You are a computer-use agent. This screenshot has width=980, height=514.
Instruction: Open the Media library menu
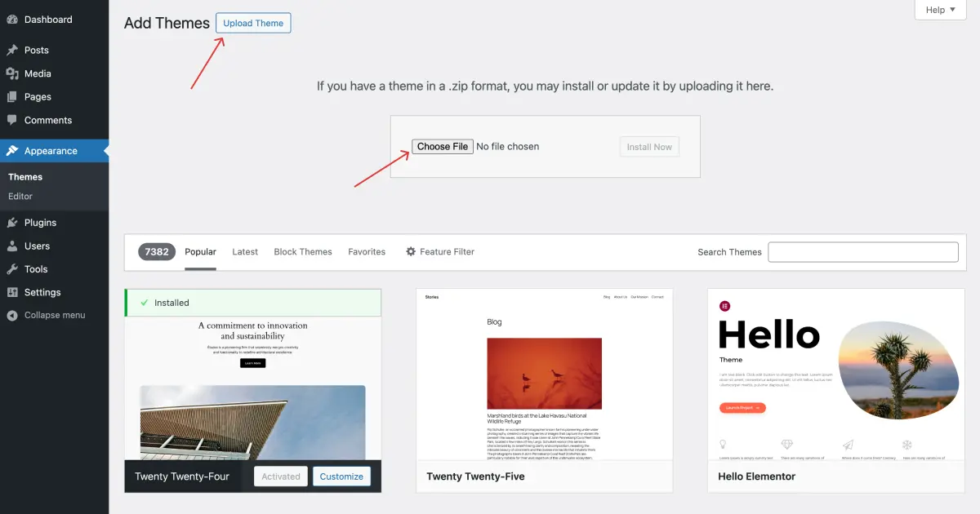[54, 73]
